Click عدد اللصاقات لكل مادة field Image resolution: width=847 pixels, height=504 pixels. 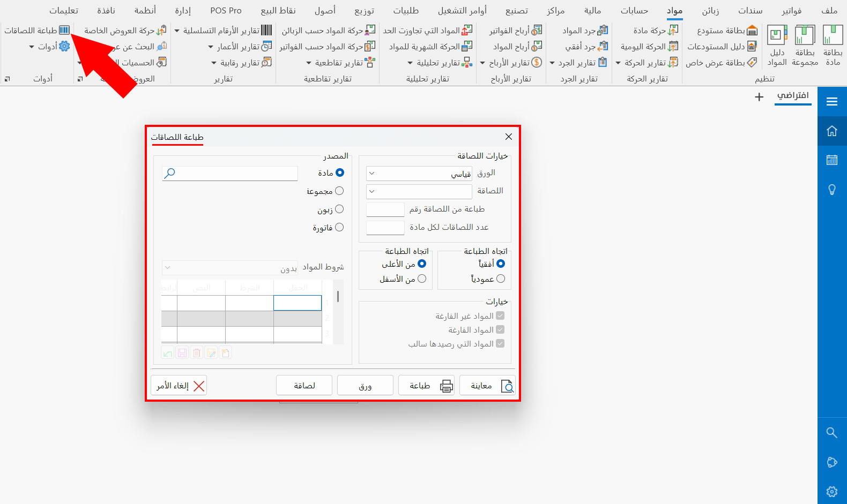(385, 228)
